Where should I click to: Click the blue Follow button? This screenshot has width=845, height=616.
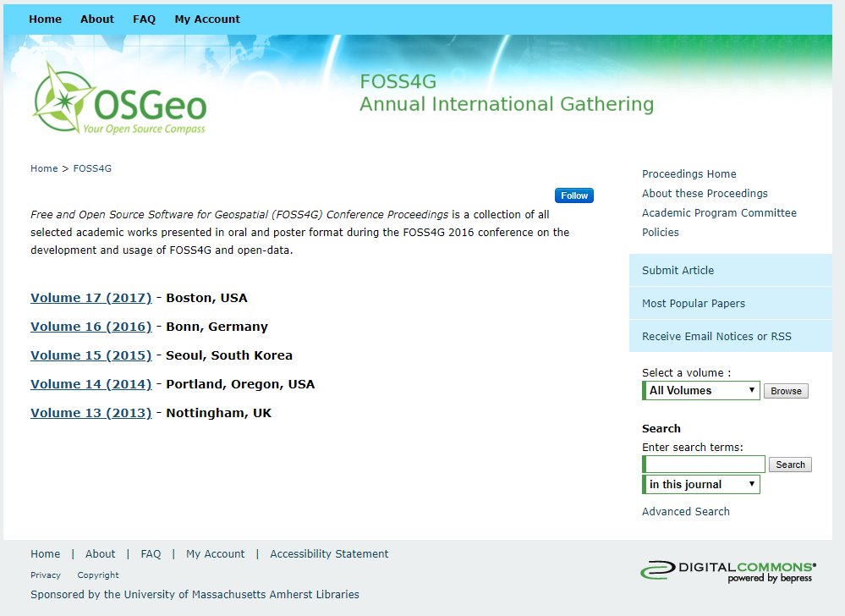[x=574, y=195]
